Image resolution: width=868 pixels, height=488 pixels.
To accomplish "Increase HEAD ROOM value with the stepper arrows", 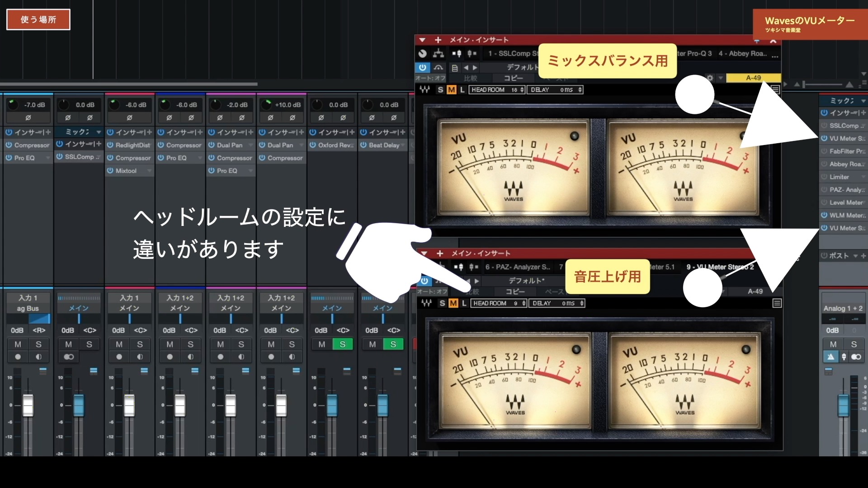I will pyautogui.click(x=522, y=89).
